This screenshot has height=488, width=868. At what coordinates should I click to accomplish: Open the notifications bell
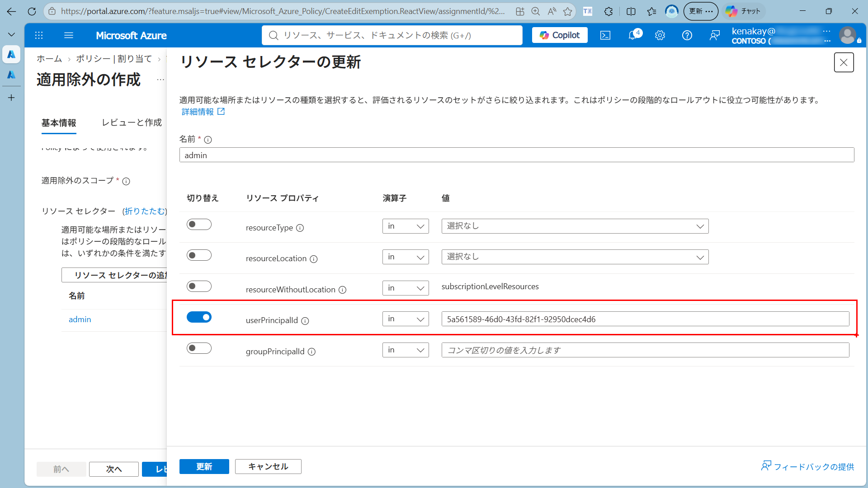633,35
